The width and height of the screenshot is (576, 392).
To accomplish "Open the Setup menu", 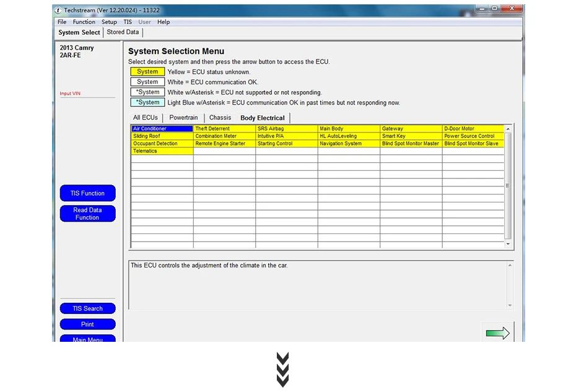I will point(109,22).
